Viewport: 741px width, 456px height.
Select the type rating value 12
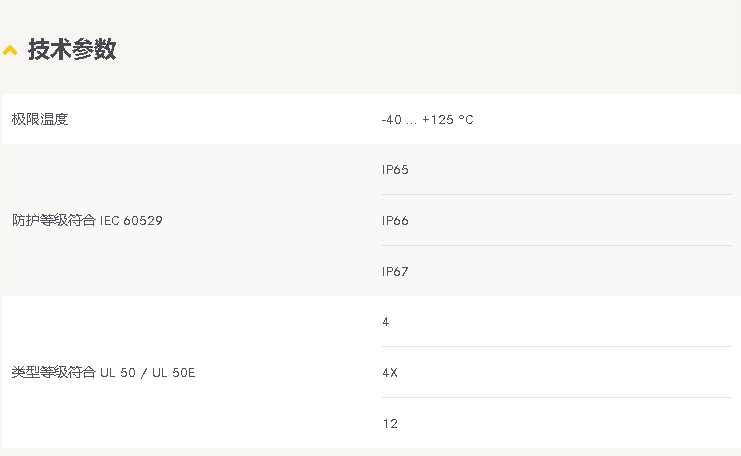click(x=390, y=424)
